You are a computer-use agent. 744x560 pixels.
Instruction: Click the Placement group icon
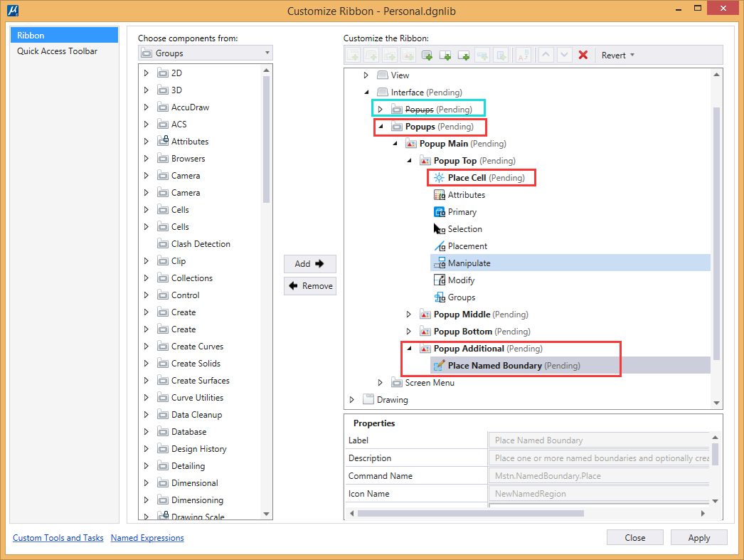(x=440, y=246)
